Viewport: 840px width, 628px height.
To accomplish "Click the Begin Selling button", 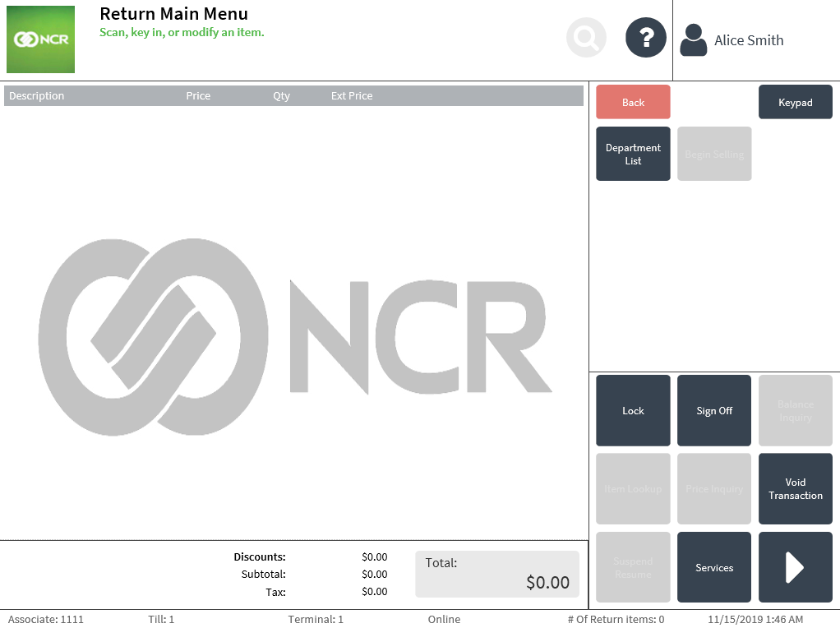I will [x=713, y=154].
